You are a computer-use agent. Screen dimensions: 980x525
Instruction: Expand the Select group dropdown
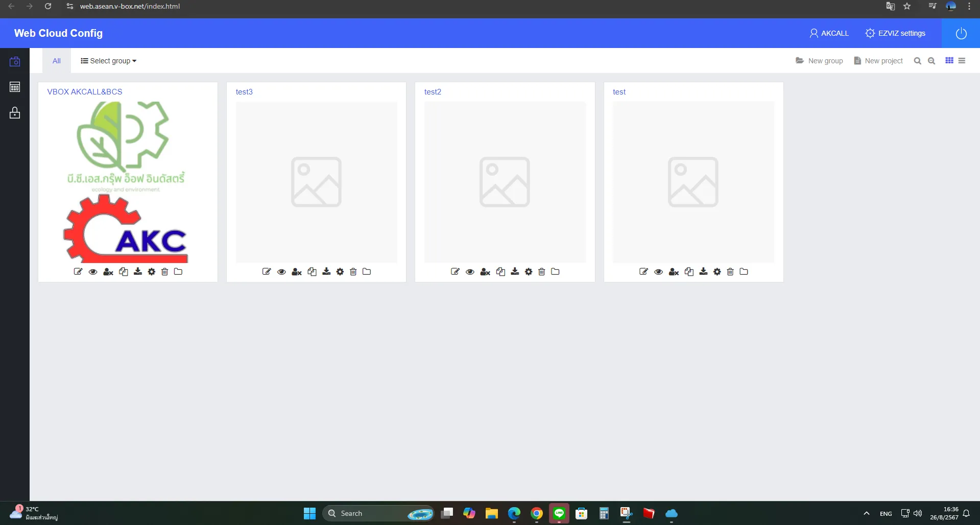pyautogui.click(x=108, y=61)
